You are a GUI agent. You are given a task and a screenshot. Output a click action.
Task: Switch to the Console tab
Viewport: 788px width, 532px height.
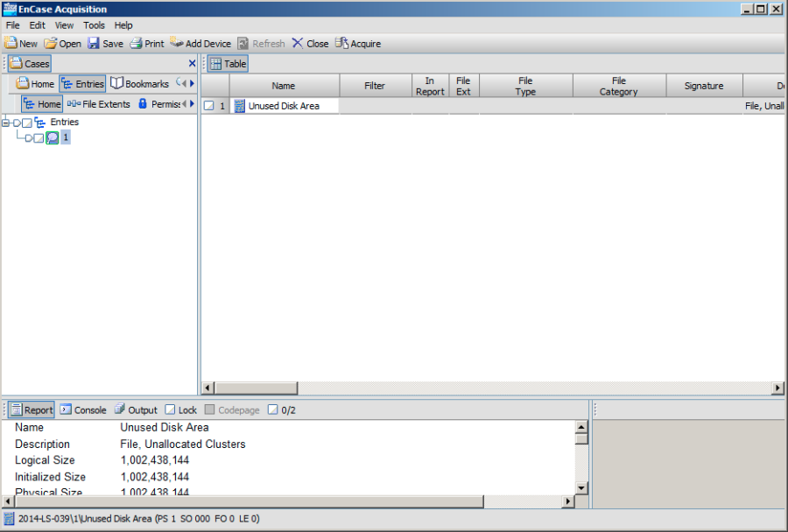click(x=83, y=409)
